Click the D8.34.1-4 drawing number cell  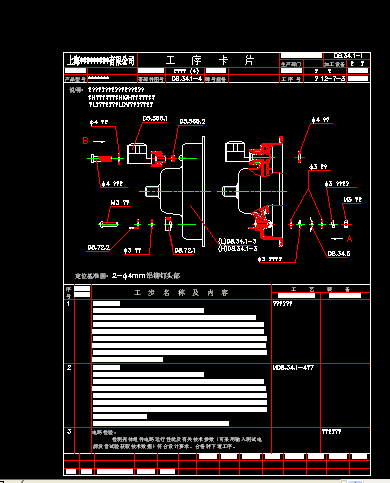[x=187, y=79]
